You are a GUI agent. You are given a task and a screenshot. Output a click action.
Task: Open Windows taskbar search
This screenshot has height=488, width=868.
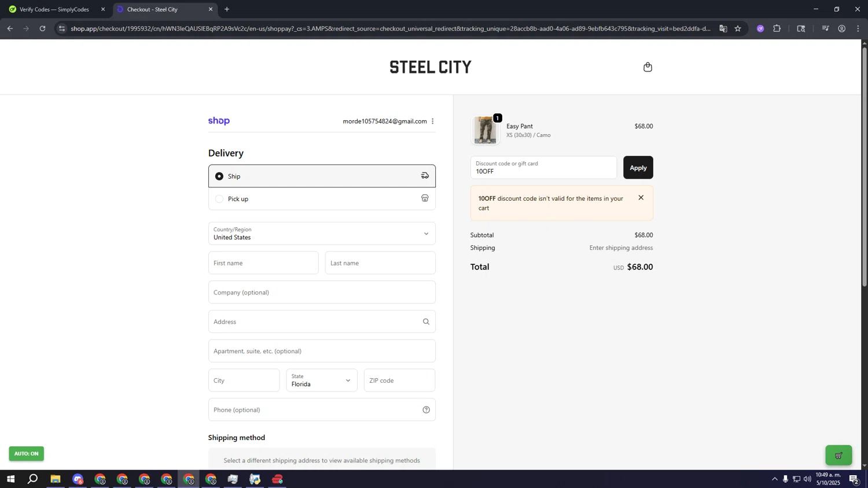(x=33, y=479)
